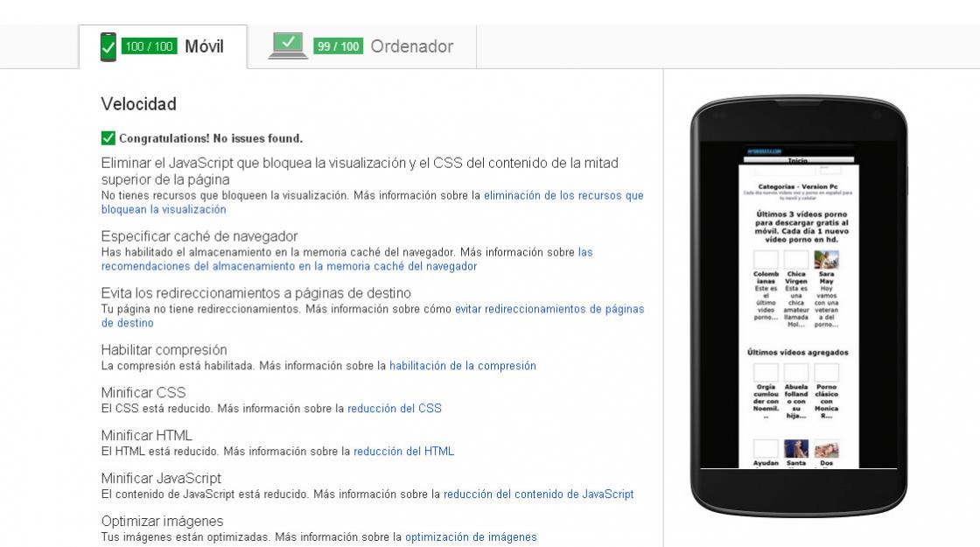Viewport: 980px width, 547px height.
Task: Expand the 'Habilitar compresión' rule heading
Action: pos(164,350)
